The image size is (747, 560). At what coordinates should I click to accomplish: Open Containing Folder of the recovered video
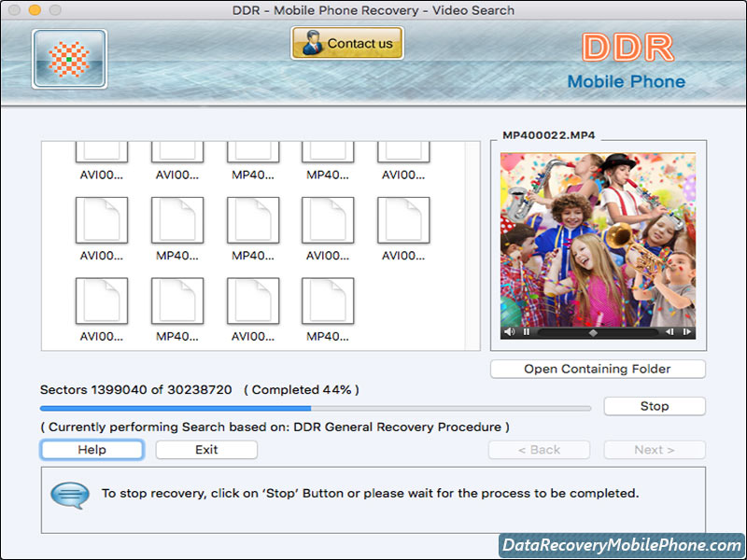pos(598,369)
